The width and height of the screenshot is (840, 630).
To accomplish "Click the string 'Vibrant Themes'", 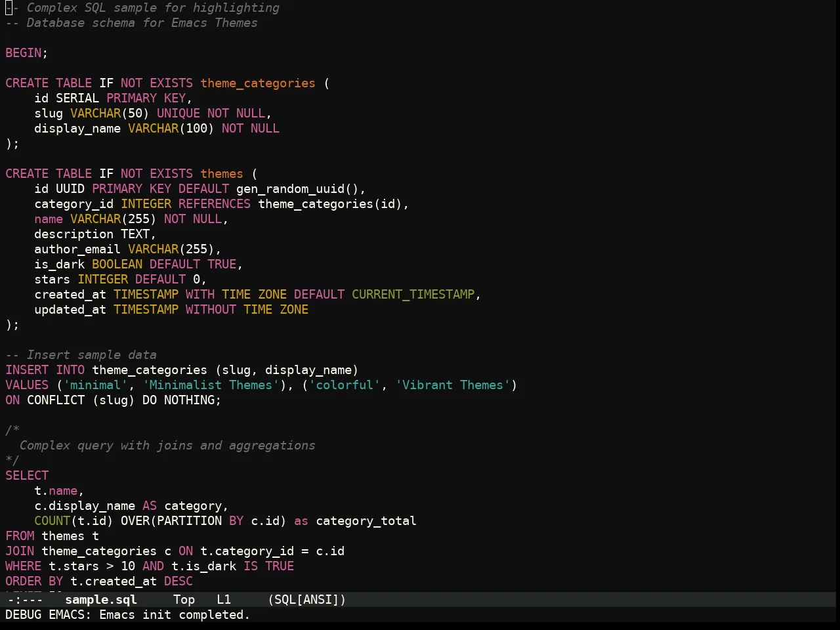I will pos(453,385).
